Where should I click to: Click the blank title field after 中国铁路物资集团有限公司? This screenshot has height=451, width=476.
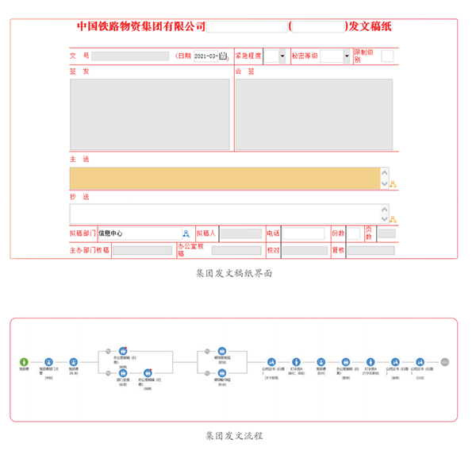coord(247,27)
